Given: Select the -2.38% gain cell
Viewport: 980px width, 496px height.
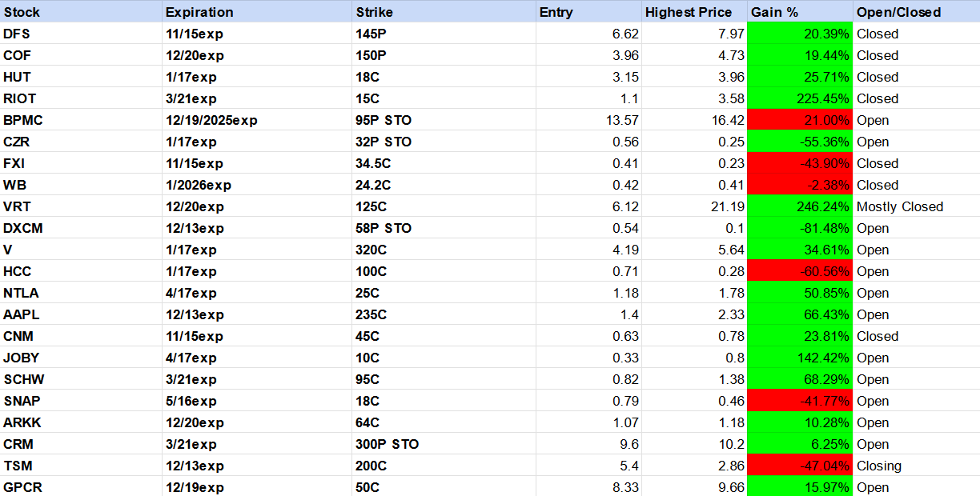Looking at the screenshot, I should pyautogui.click(x=800, y=185).
